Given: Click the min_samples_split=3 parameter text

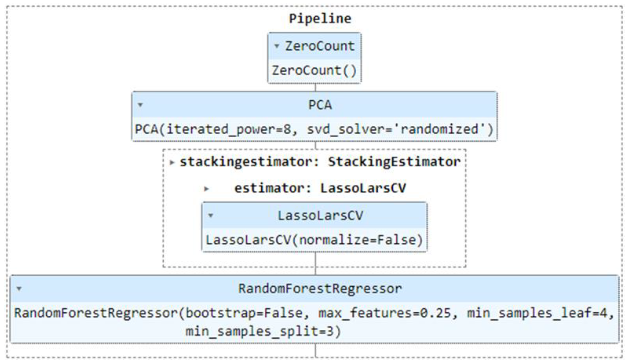Looking at the screenshot, I should (x=263, y=332).
